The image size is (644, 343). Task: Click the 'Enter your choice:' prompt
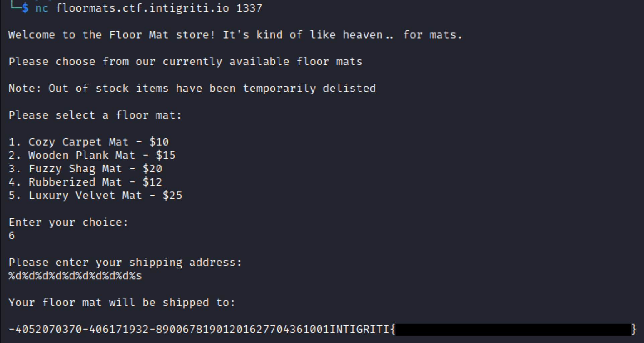coord(68,222)
